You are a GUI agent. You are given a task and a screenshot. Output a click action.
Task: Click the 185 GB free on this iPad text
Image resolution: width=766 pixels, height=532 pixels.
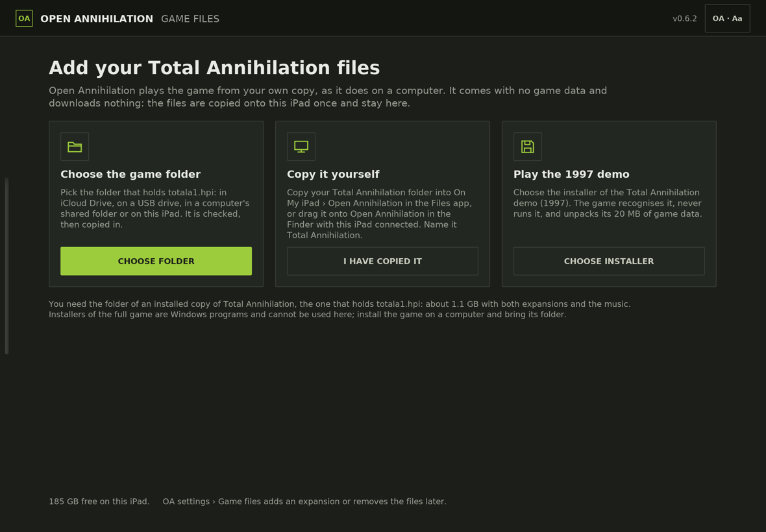pyautogui.click(x=99, y=502)
